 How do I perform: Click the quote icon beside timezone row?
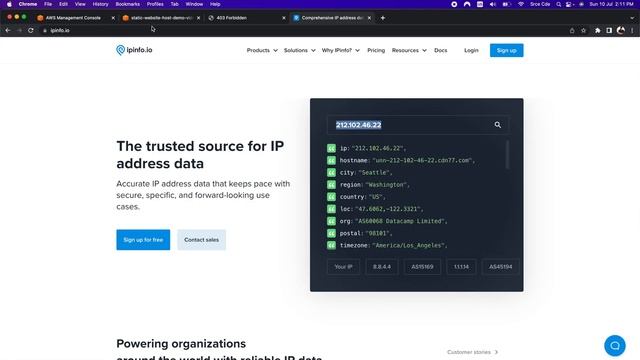[x=331, y=245]
